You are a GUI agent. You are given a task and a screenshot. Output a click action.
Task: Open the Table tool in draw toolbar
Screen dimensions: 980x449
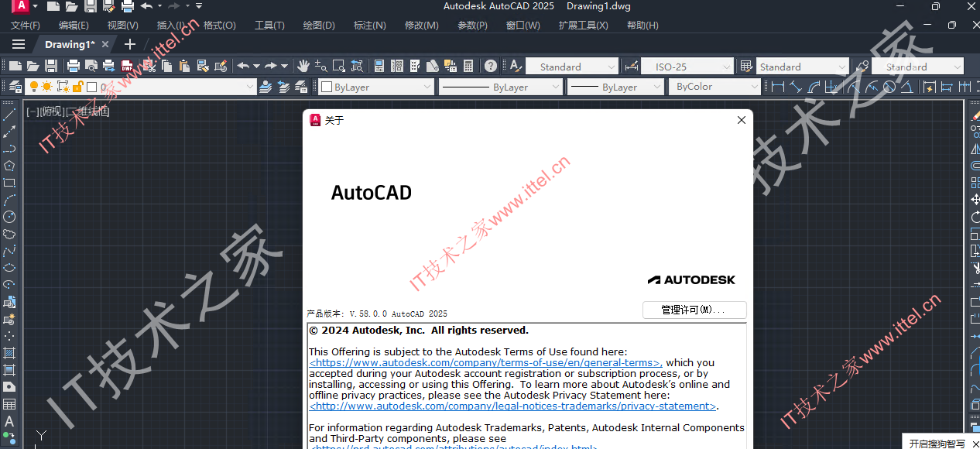pyautogui.click(x=9, y=404)
